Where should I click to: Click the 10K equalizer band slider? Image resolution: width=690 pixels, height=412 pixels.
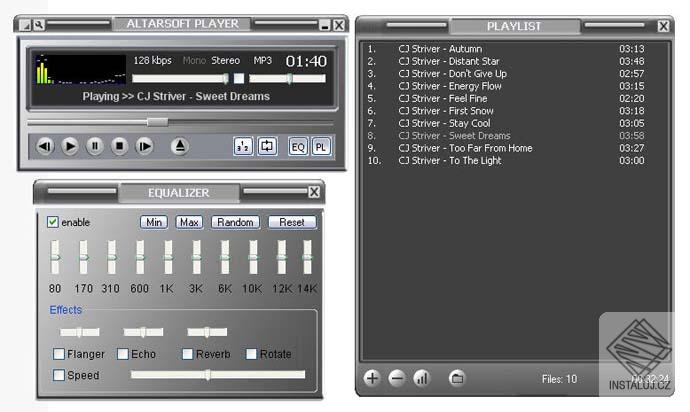coord(253,257)
